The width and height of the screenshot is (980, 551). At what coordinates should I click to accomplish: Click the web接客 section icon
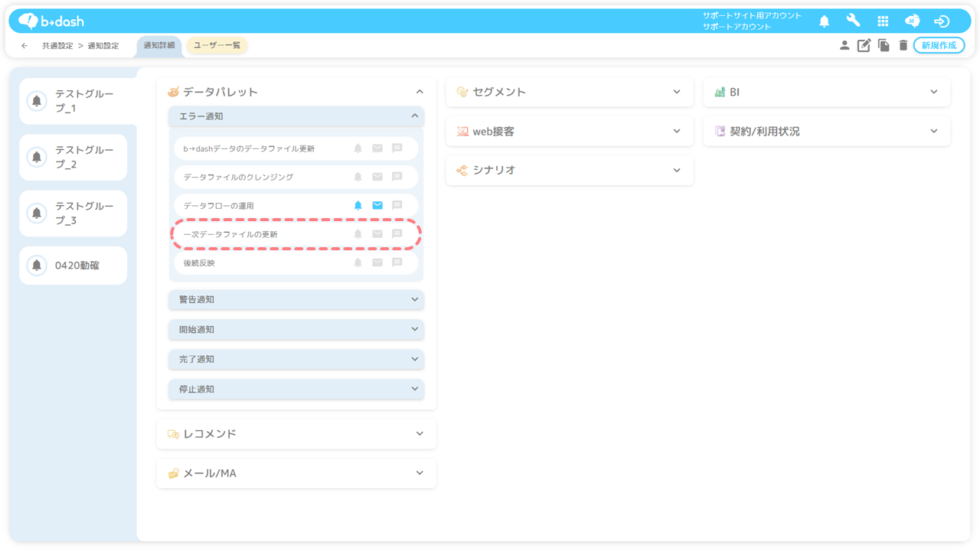(x=462, y=132)
